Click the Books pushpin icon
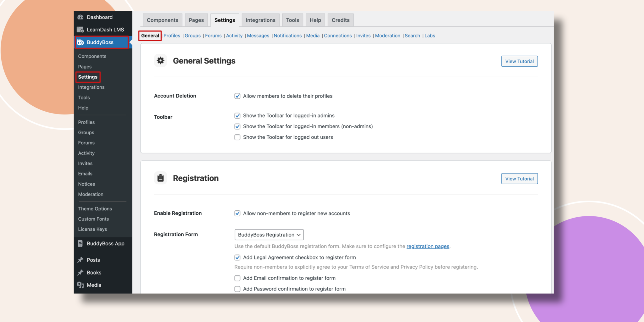Image resolution: width=644 pixels, height=322 pixels. pos(80,272)
